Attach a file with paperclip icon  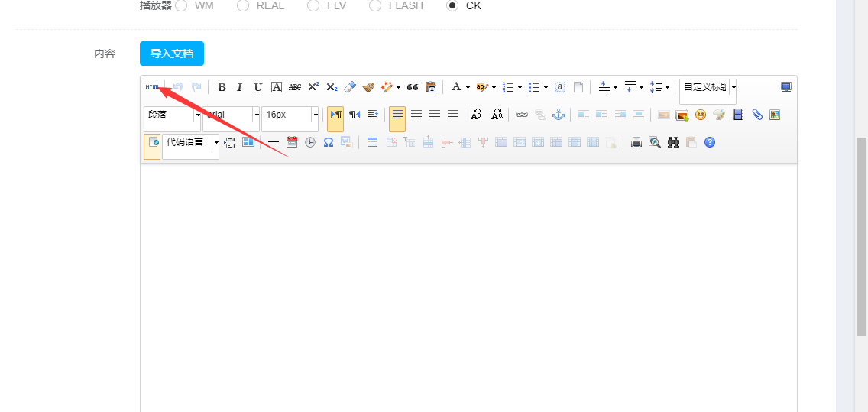756,115
